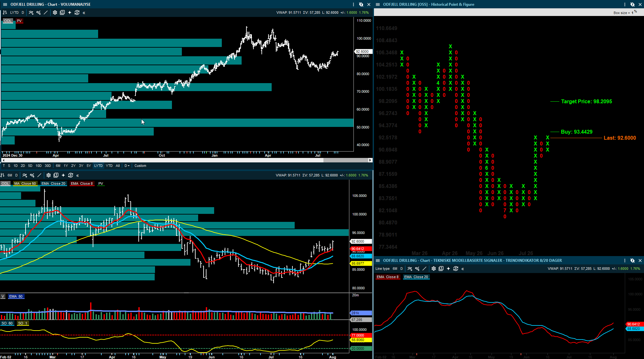Image resolution: width=644 pixels, height=359 pixels.
Task: Select the YTD range tab
Action: (x=109, y=166)
